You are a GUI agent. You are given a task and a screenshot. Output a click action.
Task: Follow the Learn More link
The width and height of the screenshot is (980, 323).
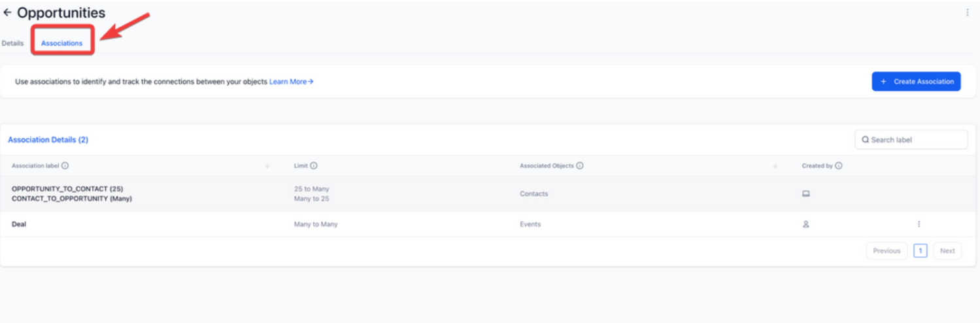pos(291,82)
